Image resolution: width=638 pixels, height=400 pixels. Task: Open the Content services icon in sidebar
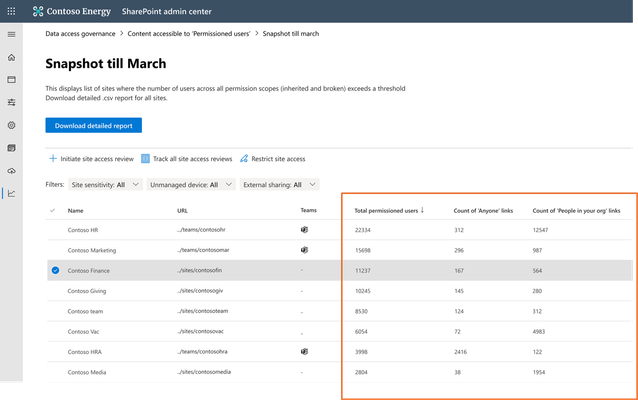[x=11, y=148]
